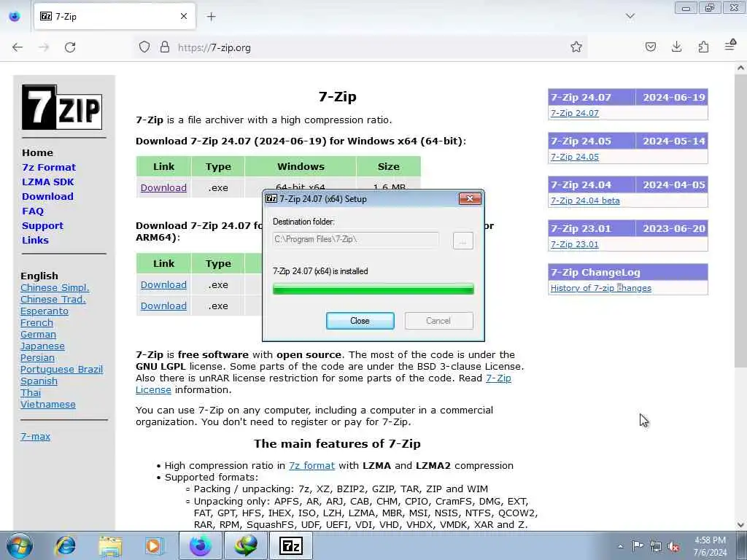Open Windows Media Player on taskbar
747x560 pixels.
[154, 545]
